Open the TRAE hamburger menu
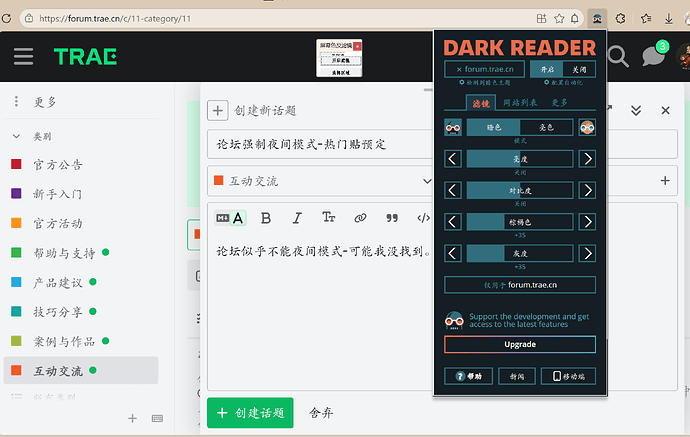The image size is (690, 437). pos(23,56)
